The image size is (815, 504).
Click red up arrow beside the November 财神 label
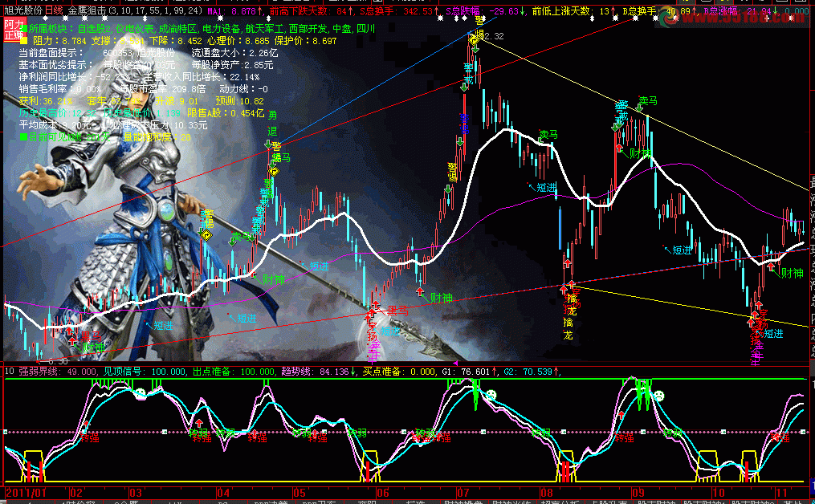point(772,267)
